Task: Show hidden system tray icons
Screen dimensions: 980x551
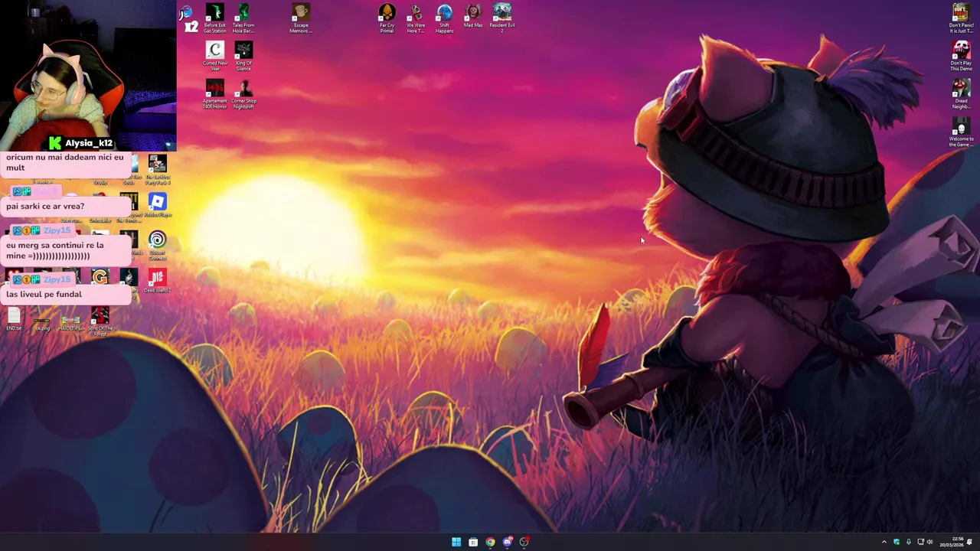Action: (x=884, y=542)
